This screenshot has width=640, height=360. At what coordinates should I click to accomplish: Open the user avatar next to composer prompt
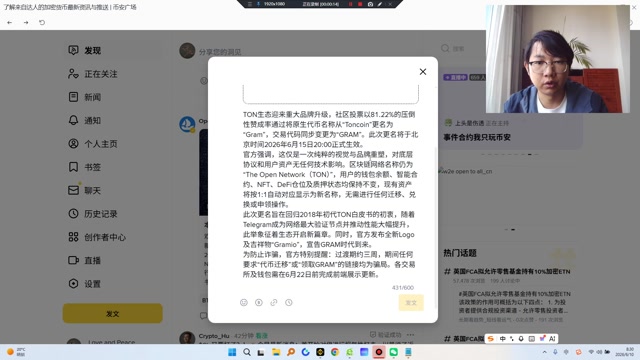pos(187,51)
